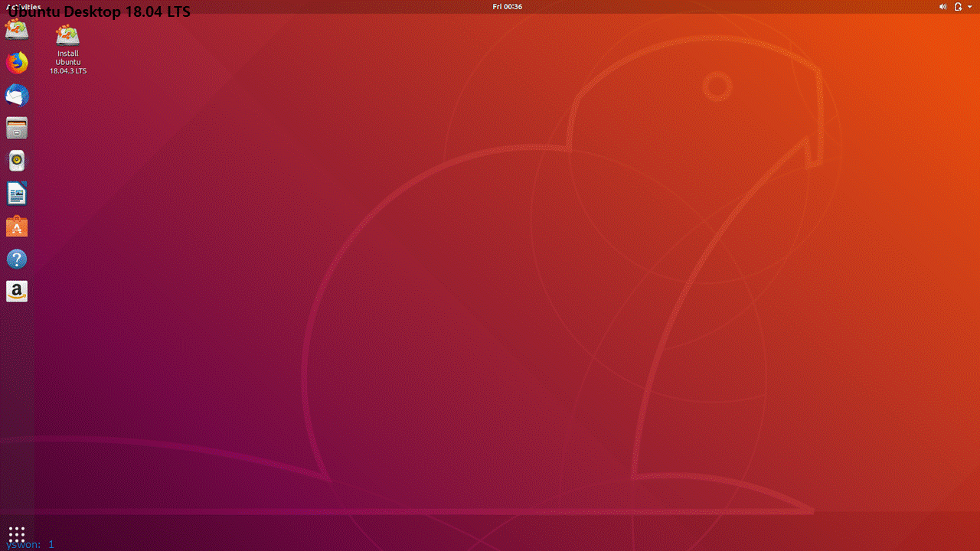The width and height of the screenshot is (980, 551).
Task: Open the Files manager dock icon
Action: [17, 128]
